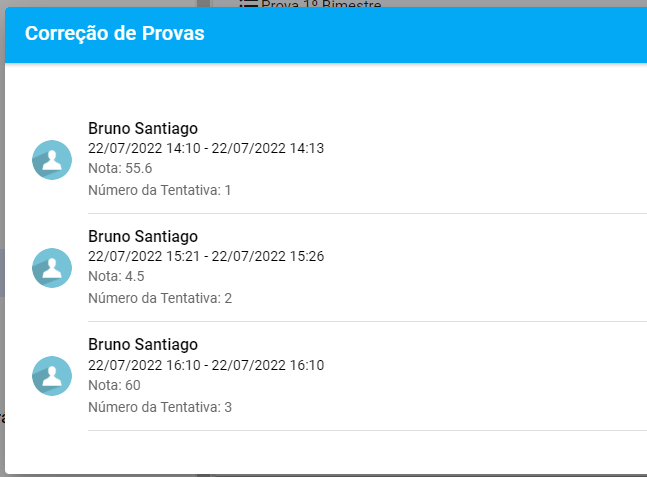The height and width of the screenshot is (477, 647).
Task: Select the 16:10 - 16:10 date range
Action: click(x=206, y=365)
